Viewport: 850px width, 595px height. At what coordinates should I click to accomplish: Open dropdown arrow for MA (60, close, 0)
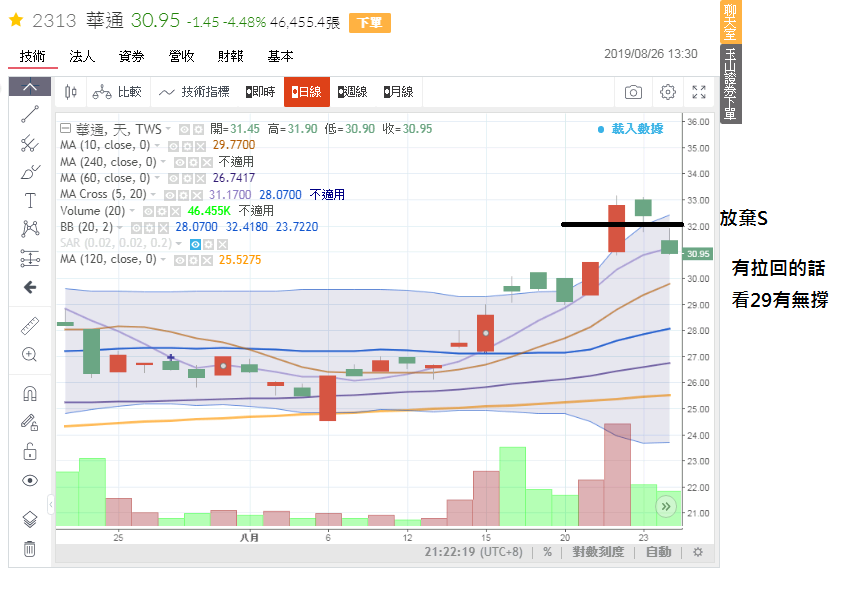point(157,178)
